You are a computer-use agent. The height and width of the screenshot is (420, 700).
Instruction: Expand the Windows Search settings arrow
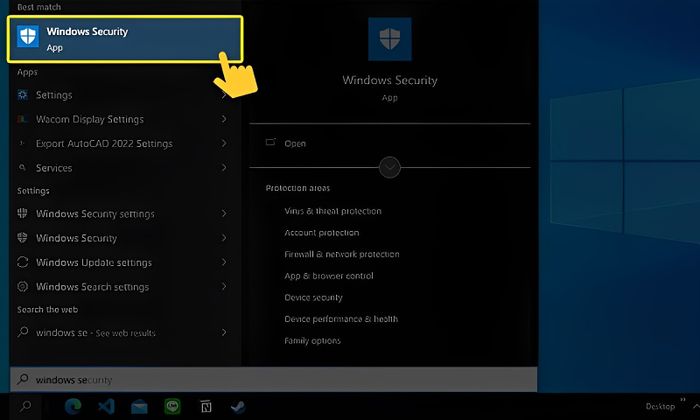[224, 286]
